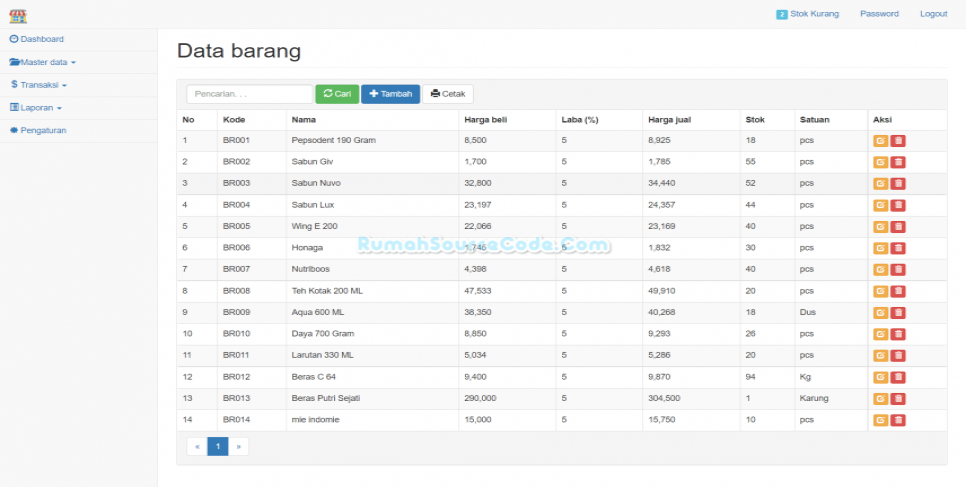Remove Beras Putri Sejati with trash icon
The height and width of the screenshot is (487, 966).
coord(898,399)
